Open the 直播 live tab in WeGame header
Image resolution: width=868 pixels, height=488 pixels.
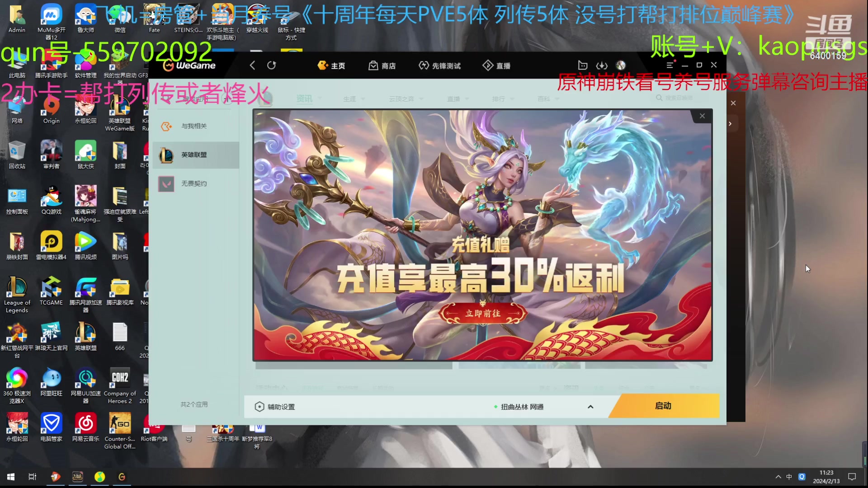[496, 66]
